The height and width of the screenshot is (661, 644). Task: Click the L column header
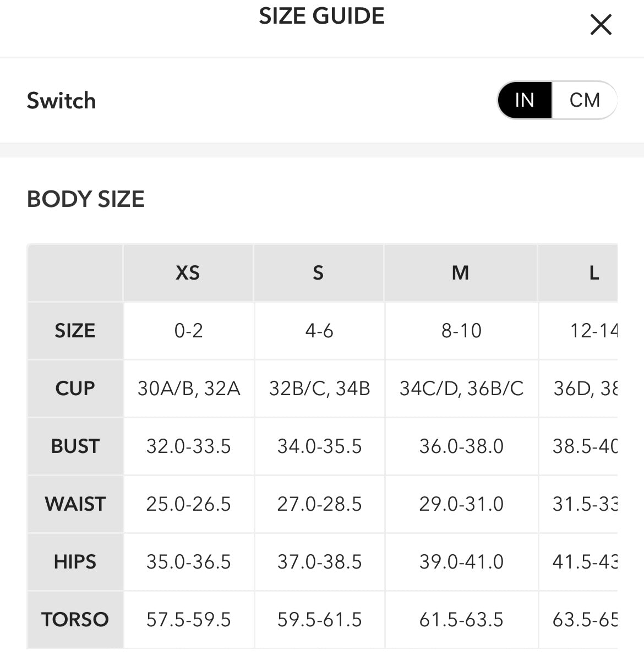click(593, 273)
